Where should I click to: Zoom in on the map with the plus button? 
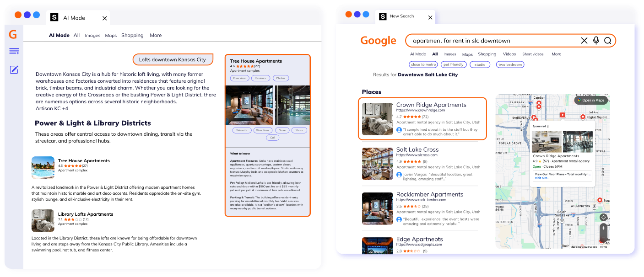coord(603,228)
